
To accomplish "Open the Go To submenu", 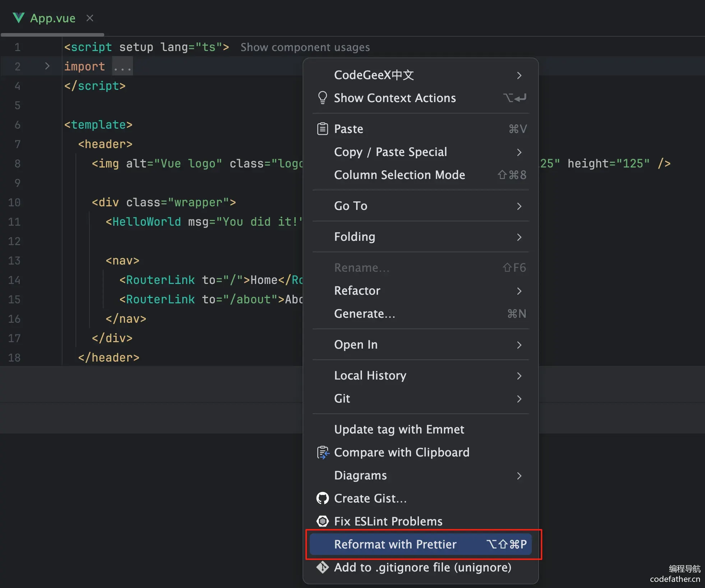I will tap(421, 206).
